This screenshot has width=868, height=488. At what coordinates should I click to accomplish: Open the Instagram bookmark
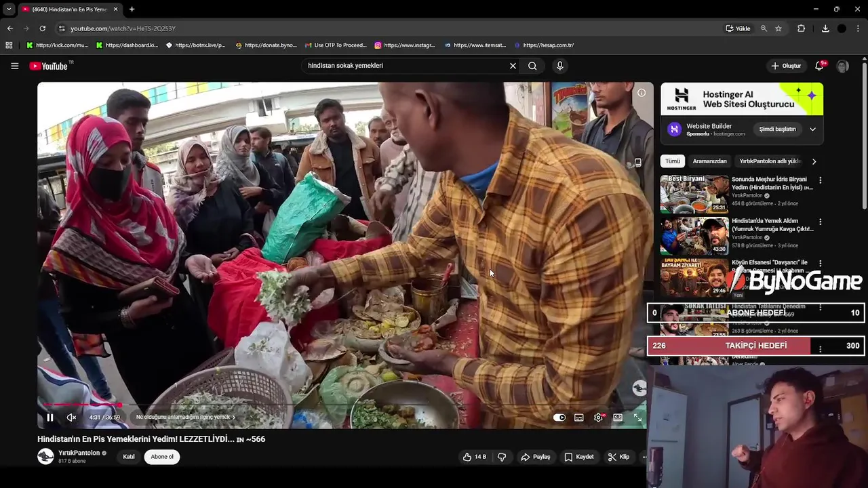point(405,45)
